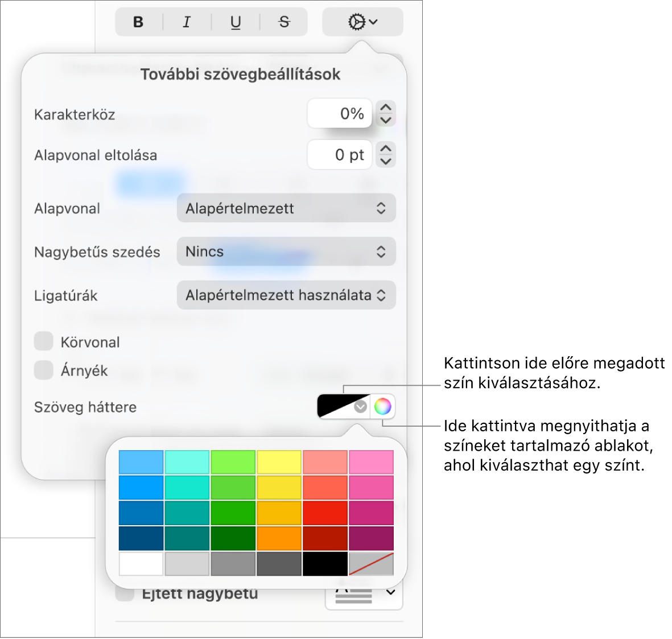This screenshot has width=672, height=639.
Task: Enable the Körvonal checkbox
Action: (44, 341)
